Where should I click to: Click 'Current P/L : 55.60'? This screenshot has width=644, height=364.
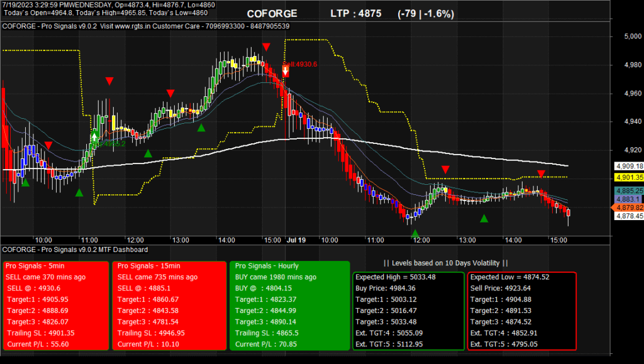(38, 345)
